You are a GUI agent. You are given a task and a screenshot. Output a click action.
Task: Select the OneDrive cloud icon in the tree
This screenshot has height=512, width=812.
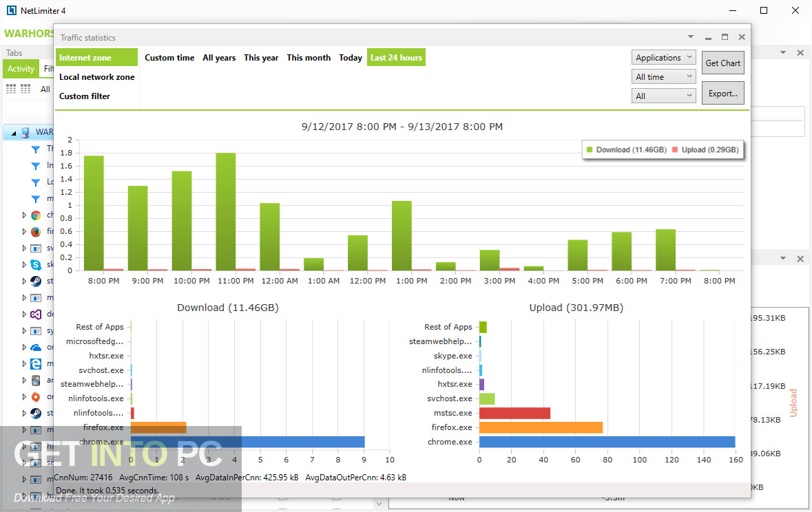pyautogui.click(x=36, y=348)
